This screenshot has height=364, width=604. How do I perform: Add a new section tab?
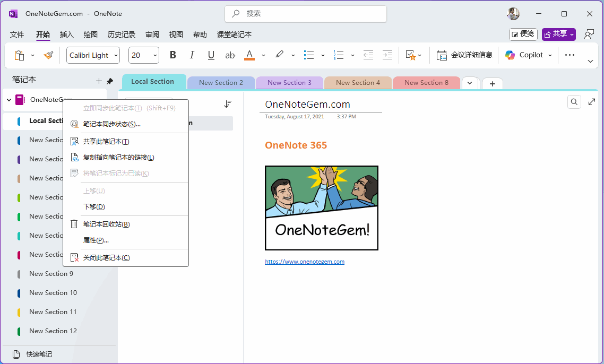[x=493, y=84]
